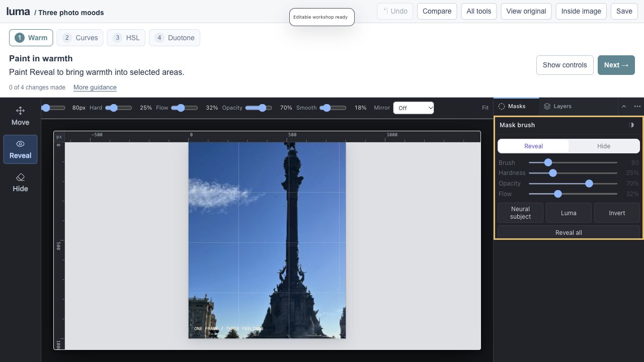Viewport: 644px width, 362px height.
Task: Adjust the Hardness slider in Mask brush panel
Action: pos(573,173)
